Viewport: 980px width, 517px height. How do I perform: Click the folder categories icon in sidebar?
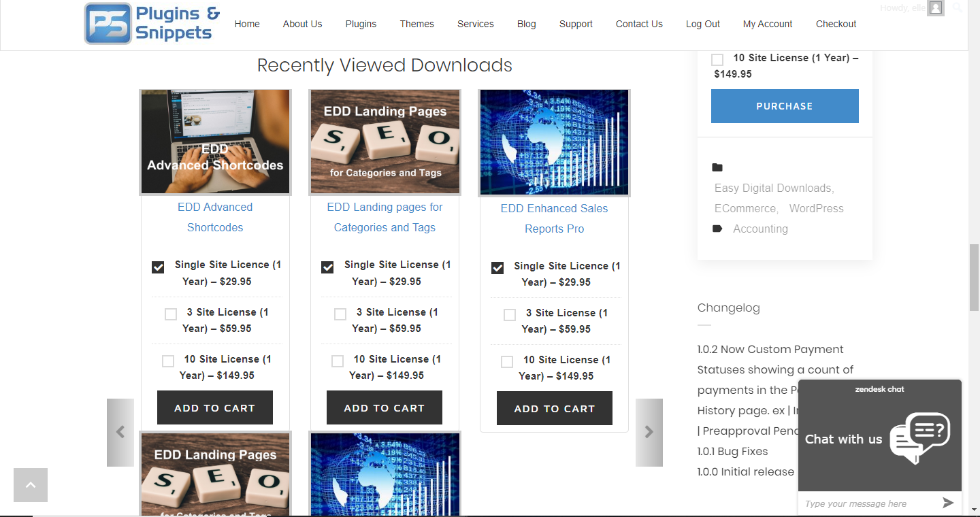click(717, 167)
